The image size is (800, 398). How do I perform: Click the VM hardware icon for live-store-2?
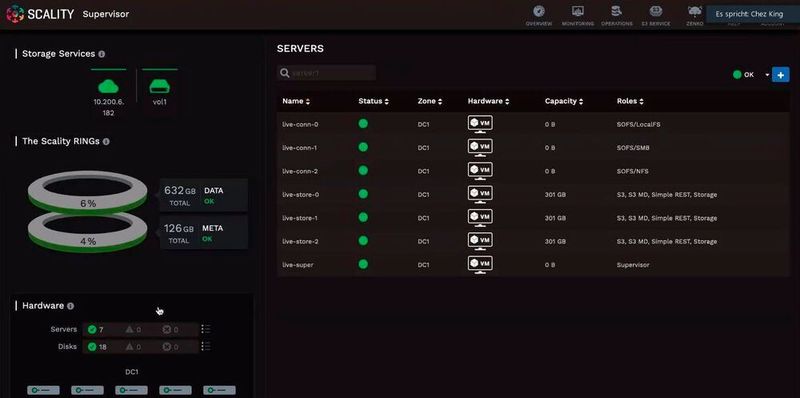[x=480, y=241]
